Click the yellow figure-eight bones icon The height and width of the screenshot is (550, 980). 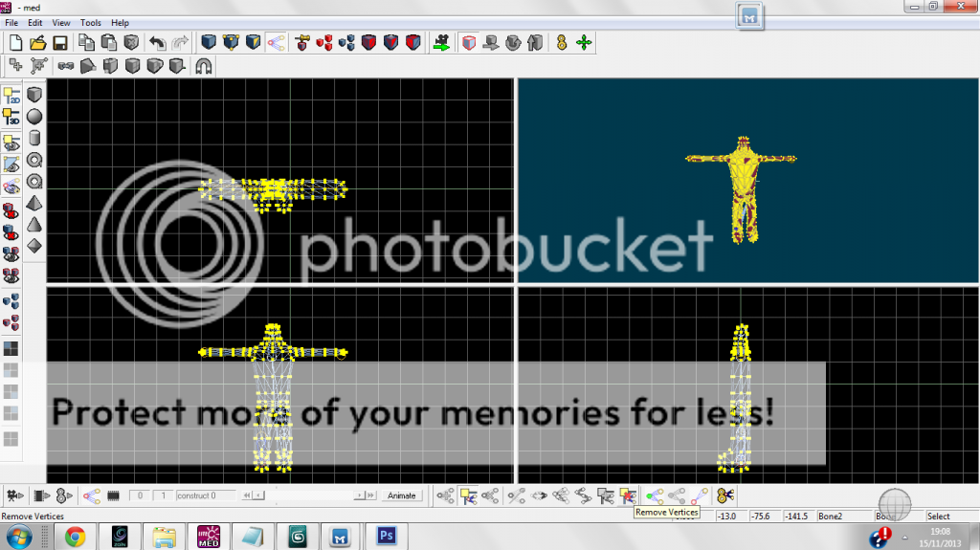(561, 42)
